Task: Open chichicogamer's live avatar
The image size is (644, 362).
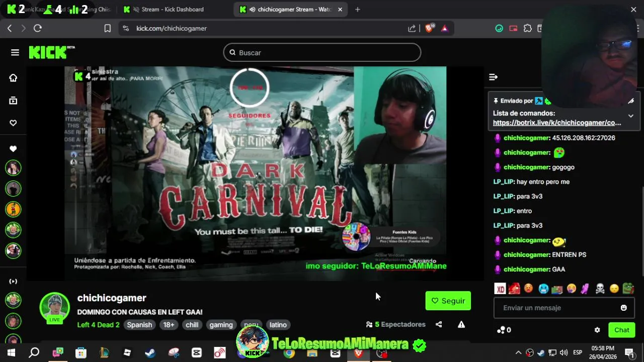Action: (54, 307)
